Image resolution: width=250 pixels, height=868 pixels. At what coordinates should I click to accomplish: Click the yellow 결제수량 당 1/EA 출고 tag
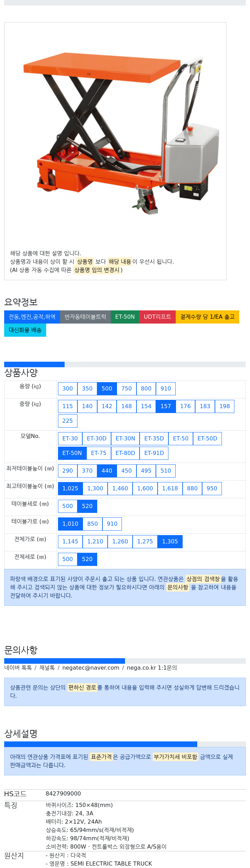tap(207, 317)
